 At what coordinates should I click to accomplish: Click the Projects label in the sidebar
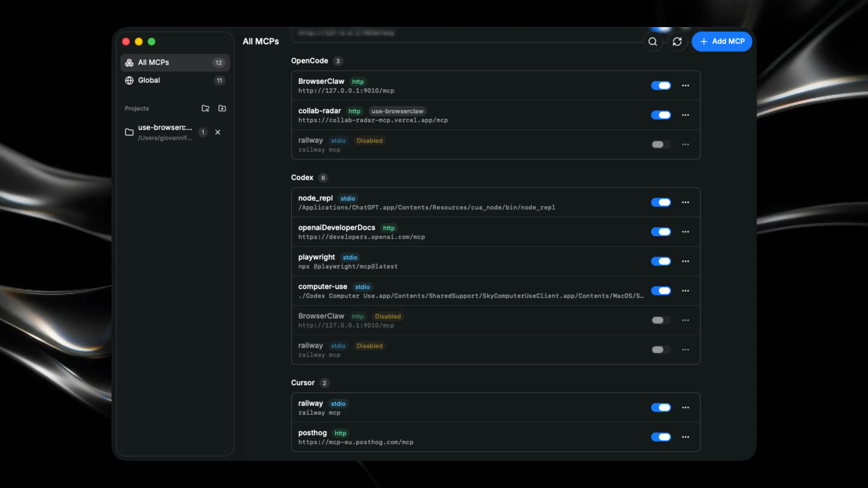coord(136,108)
